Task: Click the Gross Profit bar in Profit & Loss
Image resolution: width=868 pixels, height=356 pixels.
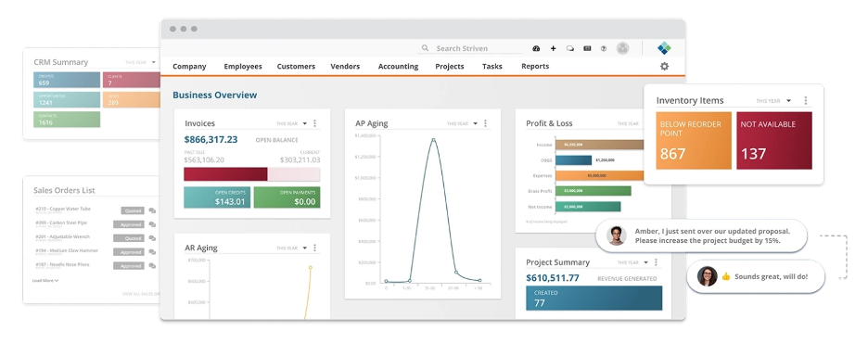Action: [x=594, y=190]
